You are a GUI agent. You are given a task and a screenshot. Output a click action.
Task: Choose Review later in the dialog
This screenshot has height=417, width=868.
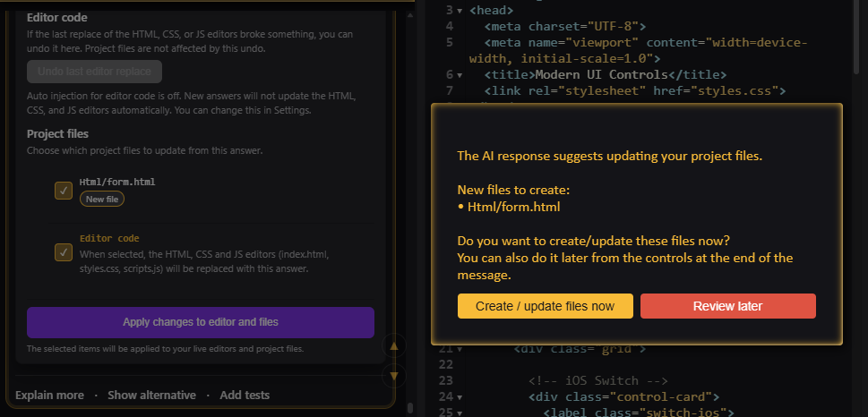[x=728, y=306]
